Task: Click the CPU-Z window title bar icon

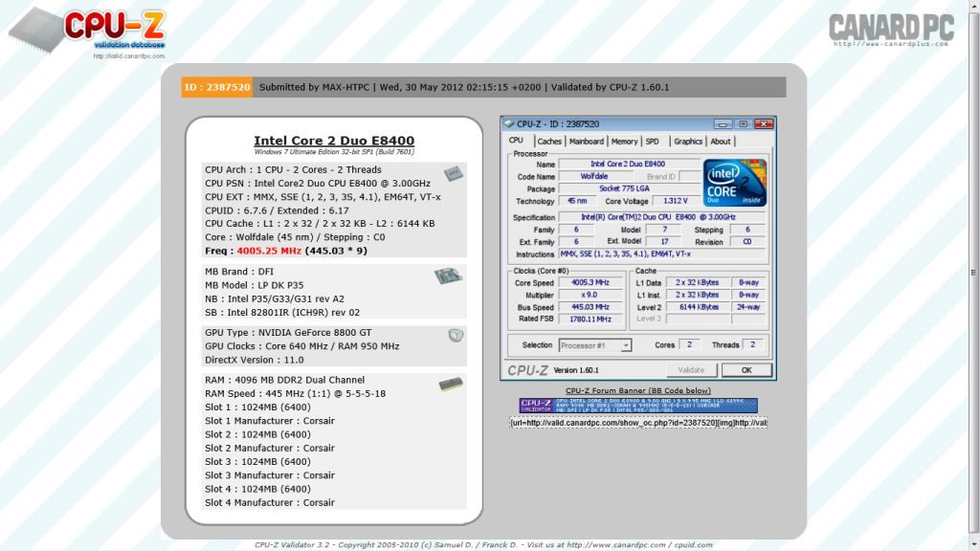Action: click(508, 124)
